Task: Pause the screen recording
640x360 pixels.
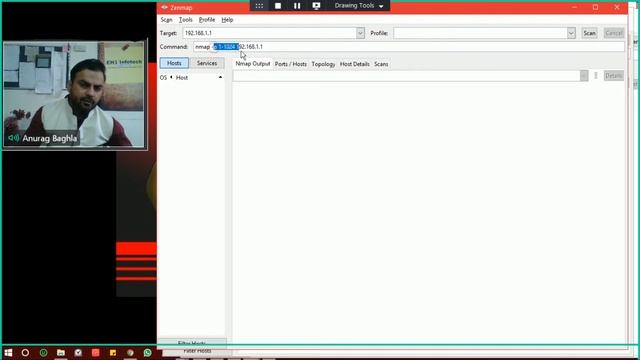Action: pyautogui.click(x=297, y=6)
